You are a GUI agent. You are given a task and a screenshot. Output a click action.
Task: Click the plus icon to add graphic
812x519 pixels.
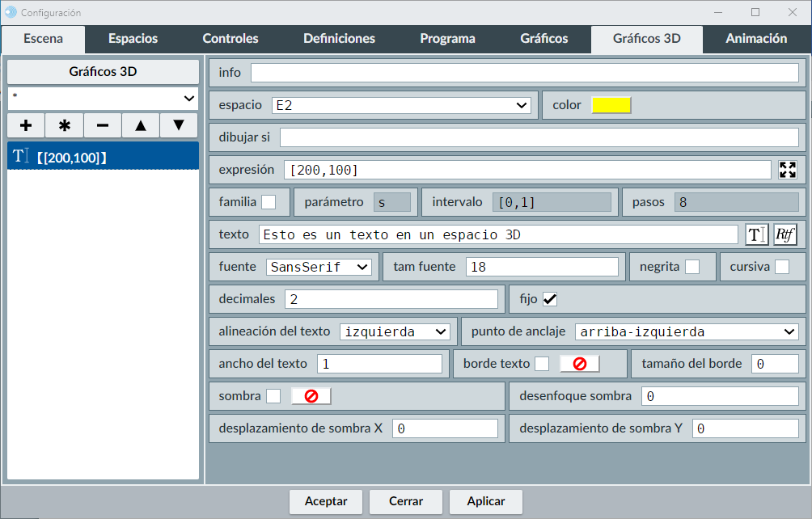tap(26, 125)
